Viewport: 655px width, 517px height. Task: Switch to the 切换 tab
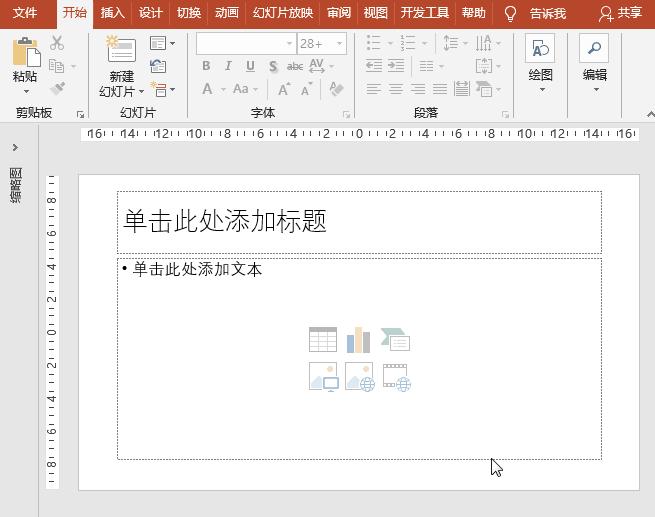[189, 13]
